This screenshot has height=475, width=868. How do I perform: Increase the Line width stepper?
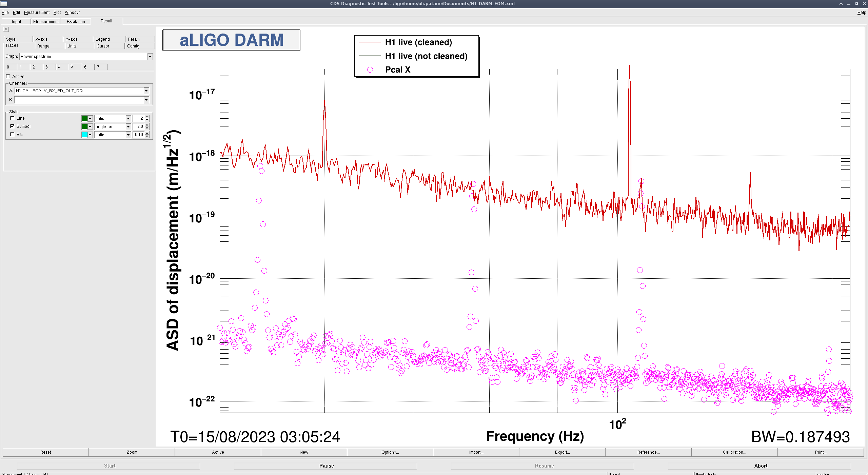tap(147, 117)
